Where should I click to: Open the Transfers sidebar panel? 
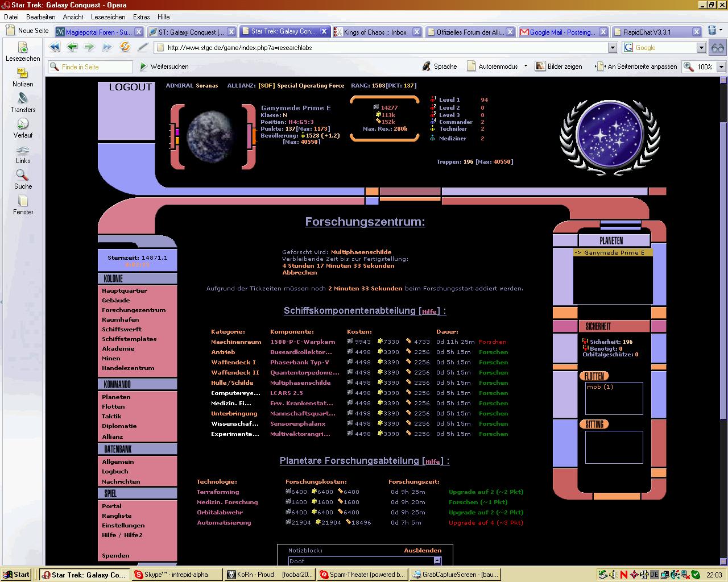point(23,102)
